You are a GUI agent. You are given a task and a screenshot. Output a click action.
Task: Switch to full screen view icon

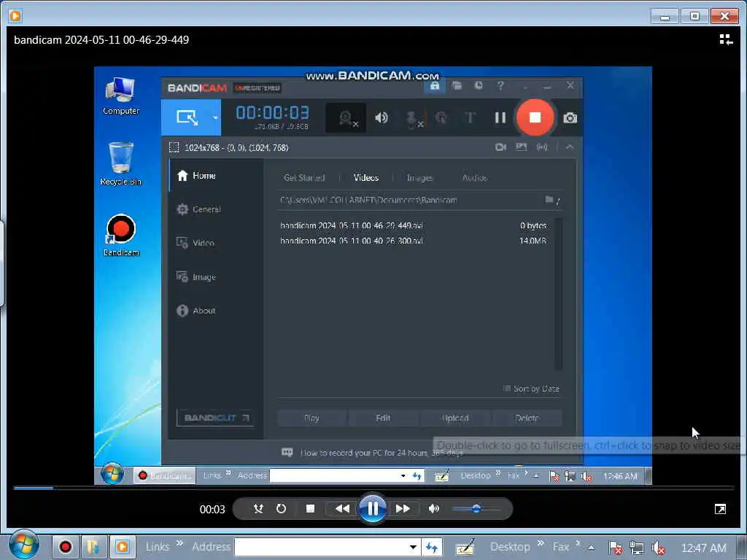pos(720,509)
